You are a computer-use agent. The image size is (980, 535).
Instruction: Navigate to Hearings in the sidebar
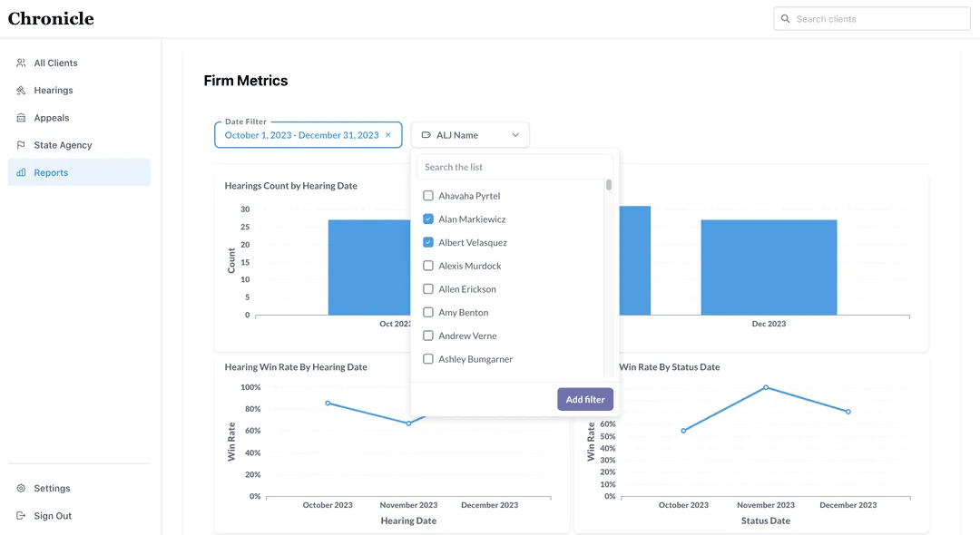pyautogui.click(x=54, y=90)
